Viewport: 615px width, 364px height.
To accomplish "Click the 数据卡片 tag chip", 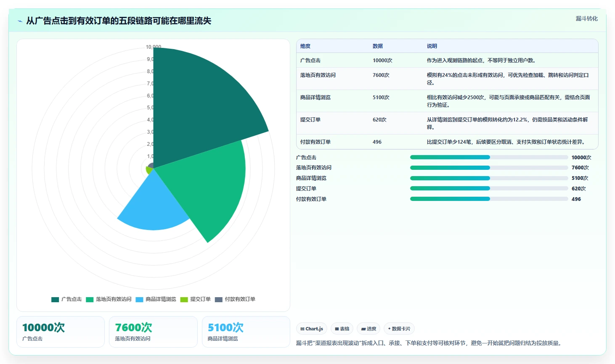I will [x=399, y=329].
